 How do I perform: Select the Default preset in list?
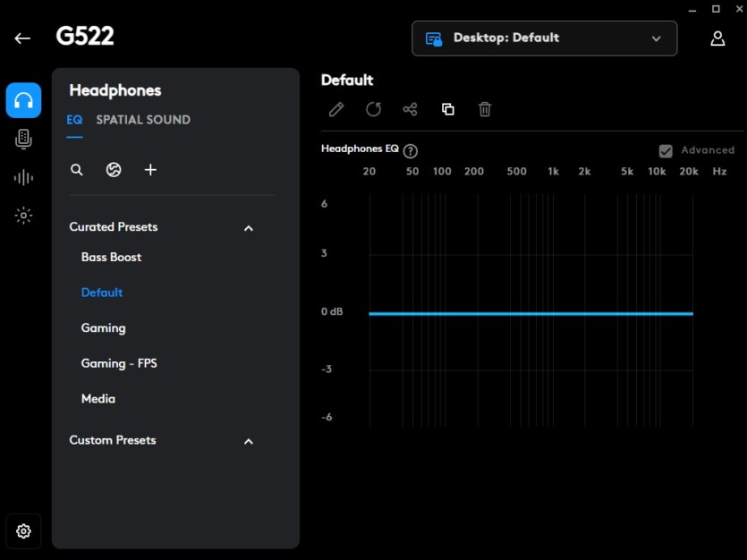[x=102, y=293]
